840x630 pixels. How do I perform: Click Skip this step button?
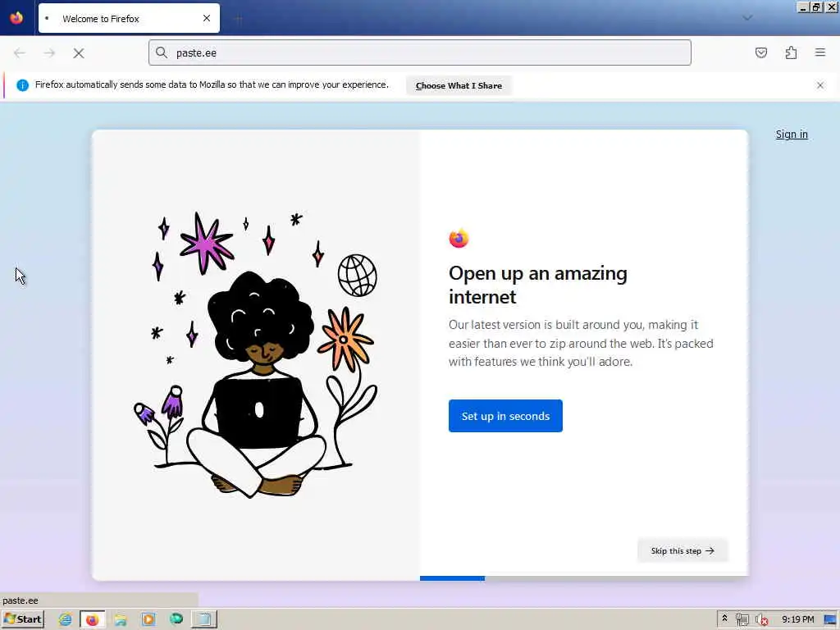[682, 550]
